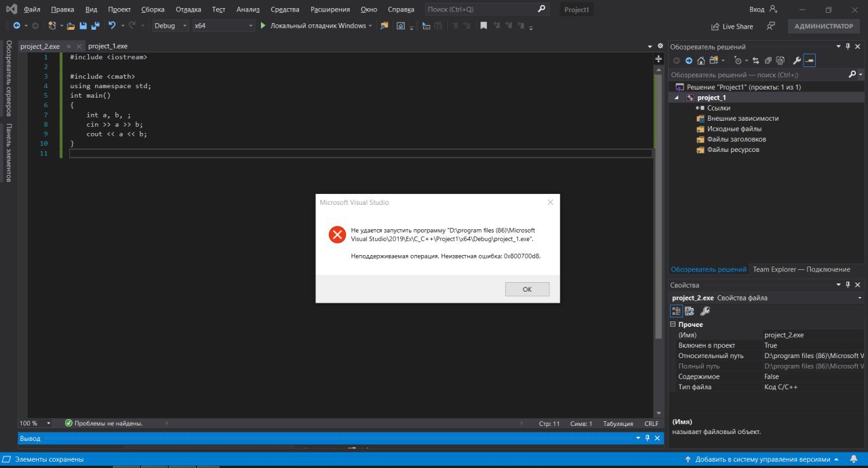
Task: Select Categorized view in Properties panel
Action: click(x=676, y=311)
